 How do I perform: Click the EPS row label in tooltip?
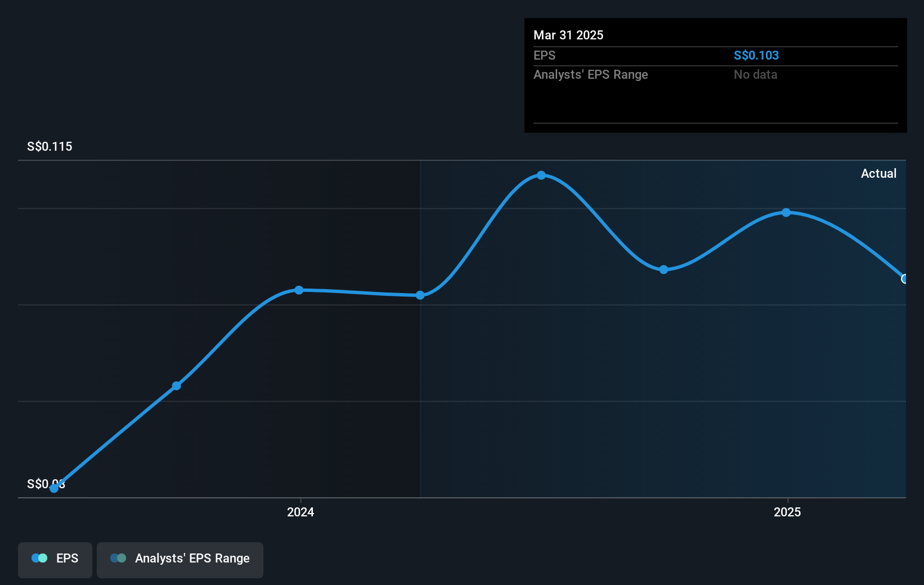pos(544,56)
